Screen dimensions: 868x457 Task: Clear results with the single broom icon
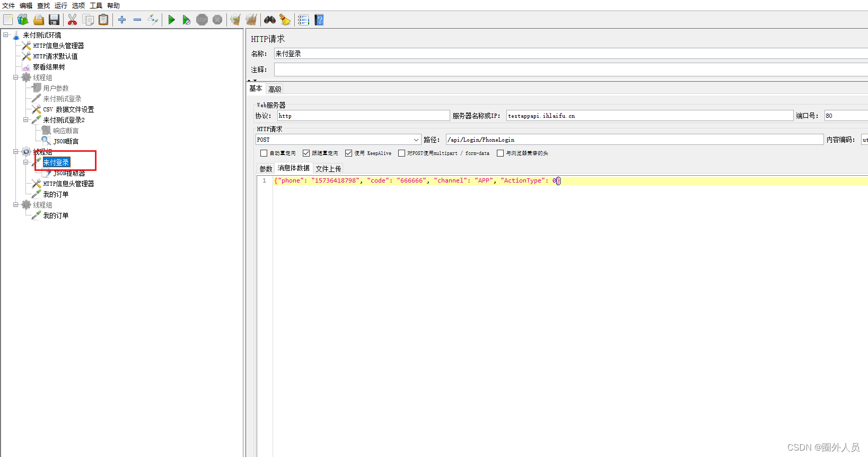pos(235,20)
